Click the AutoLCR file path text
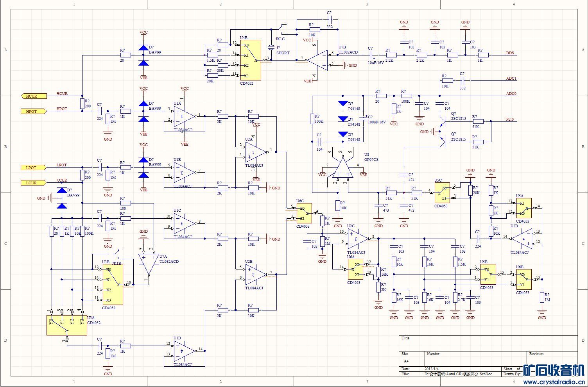 click(x=458, y=374)
